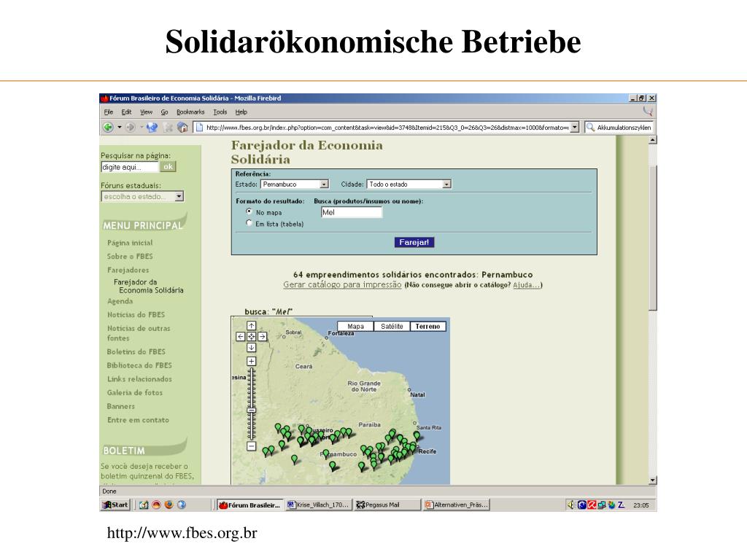Switch map to Satélite view
The width and height of the screenshot is (747, 560).
tap(392, 326)
